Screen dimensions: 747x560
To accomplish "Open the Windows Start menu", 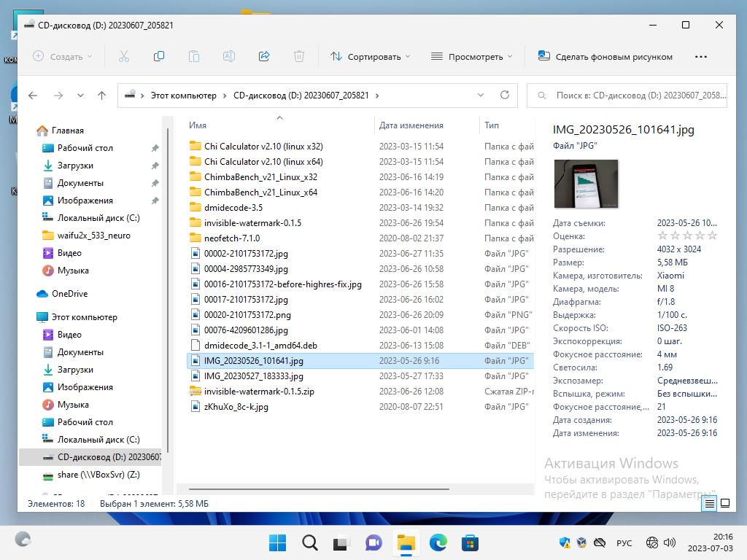I will pos(277,542).
